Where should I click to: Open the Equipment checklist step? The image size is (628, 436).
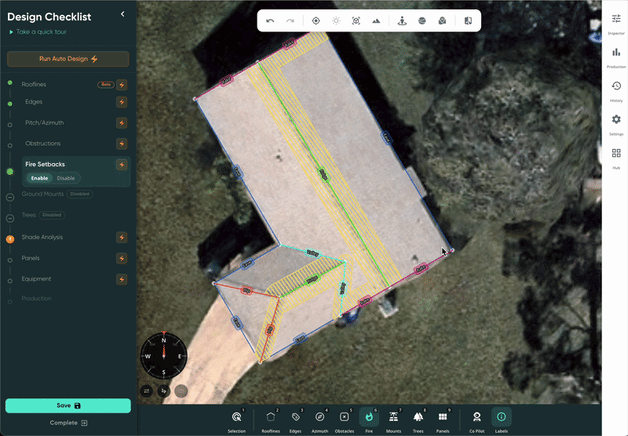(36, 279)
